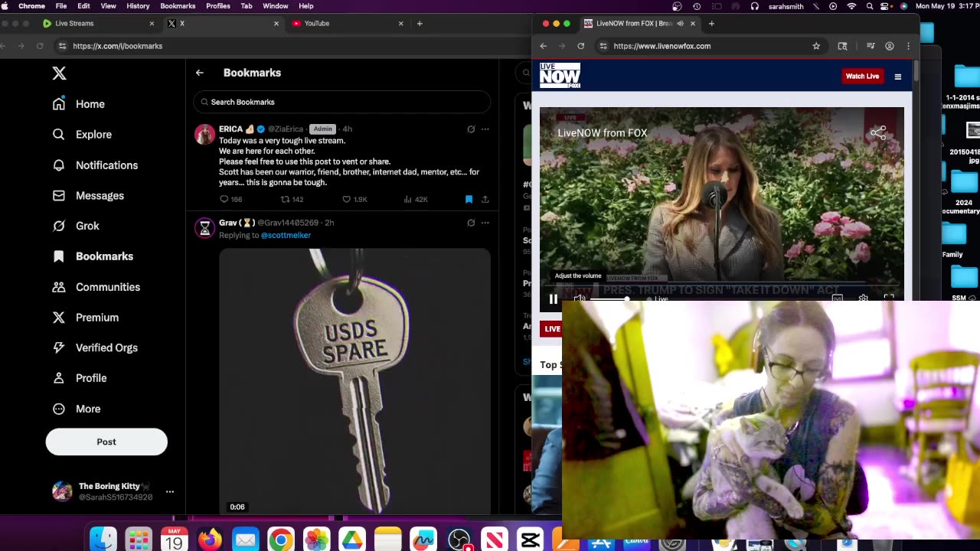Click Grok icon on Grav's post
This screenshot has height=551, width=980.
(471, 223)
